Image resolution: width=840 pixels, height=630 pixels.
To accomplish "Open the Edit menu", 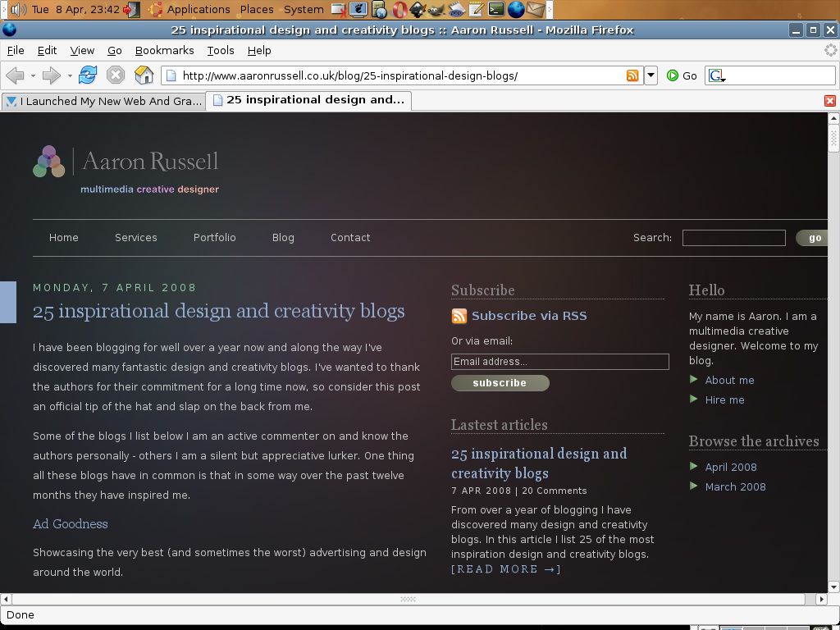I will [x=47, y=50].
